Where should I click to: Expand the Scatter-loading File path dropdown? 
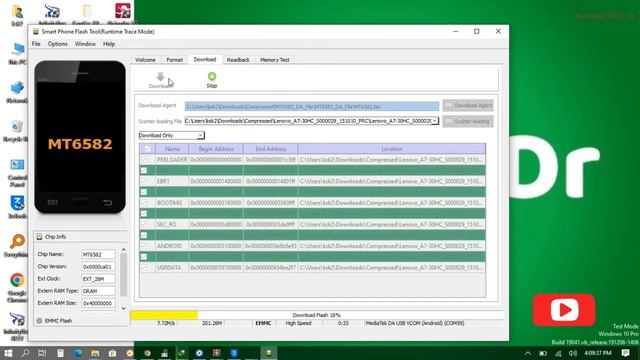(x=435, y=121)
